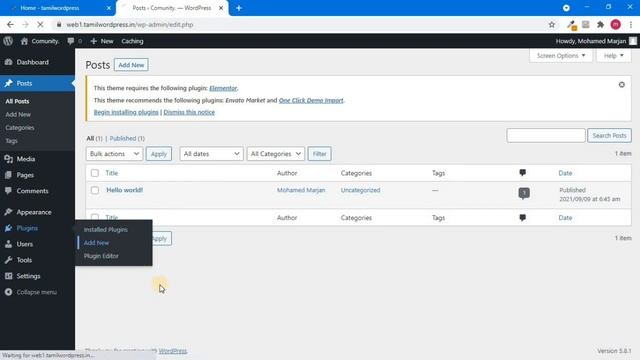Open All Categories dropdown
Image resolution: width=640 pixels, height=360 pixels.
pyautogui.click(x=276, y=154)
